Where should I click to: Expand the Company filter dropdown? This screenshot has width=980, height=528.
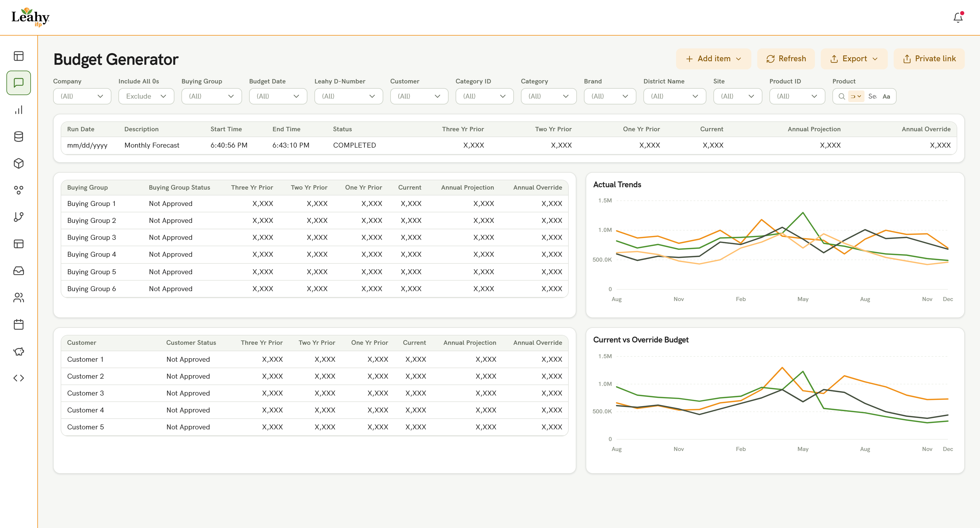pyautogui.click(x=82, y=96)
